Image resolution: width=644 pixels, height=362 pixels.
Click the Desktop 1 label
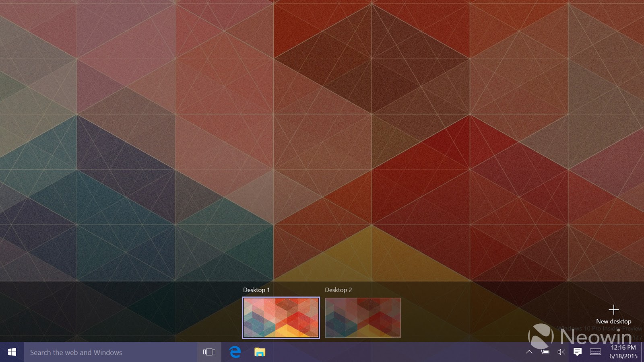tap(256, 290)
